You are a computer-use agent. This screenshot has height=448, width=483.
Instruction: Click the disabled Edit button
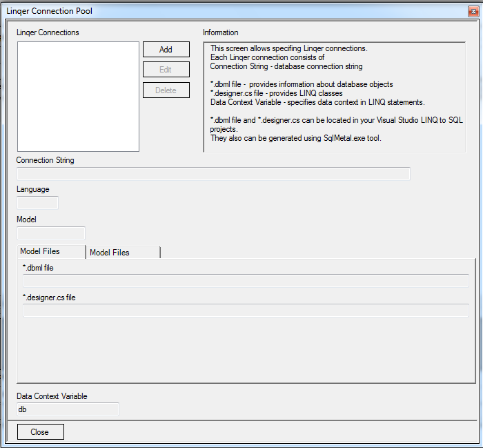(x=166, y=70)
